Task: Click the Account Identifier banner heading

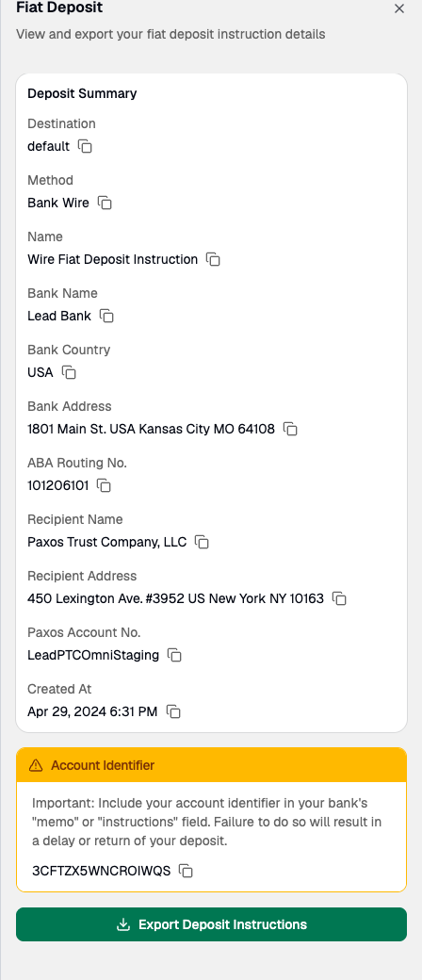Action: (103, 765)
